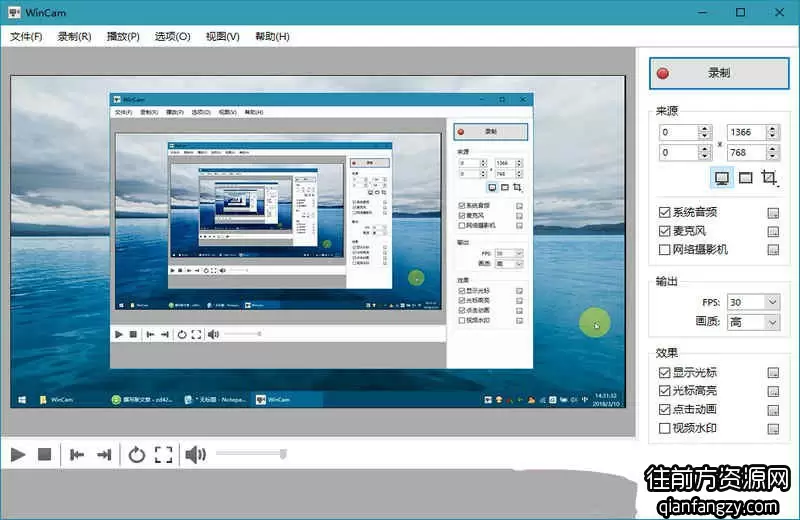Toggle 光标高亮 checkbox
Image resolution: width=800 pixels, height=520 pixels.
pyautogui.click(x=664, y=391)
